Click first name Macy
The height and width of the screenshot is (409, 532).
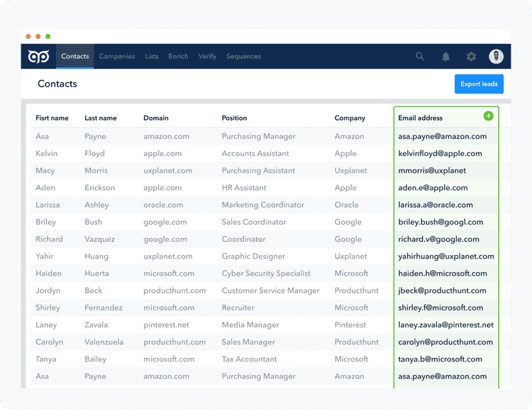(45, 171)
